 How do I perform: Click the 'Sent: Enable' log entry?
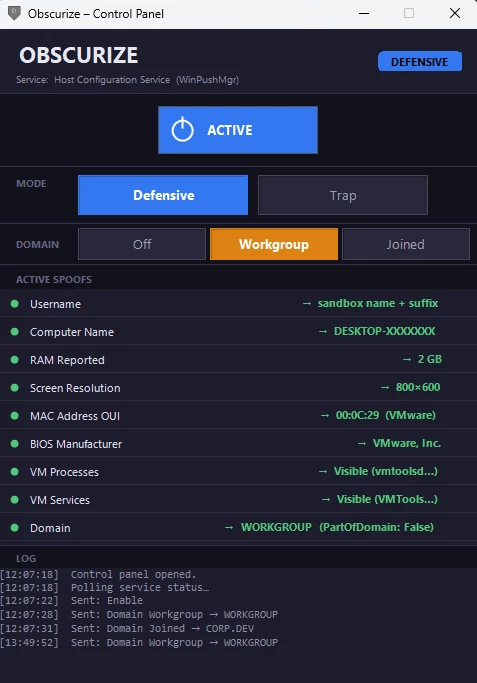coord(71,601)
